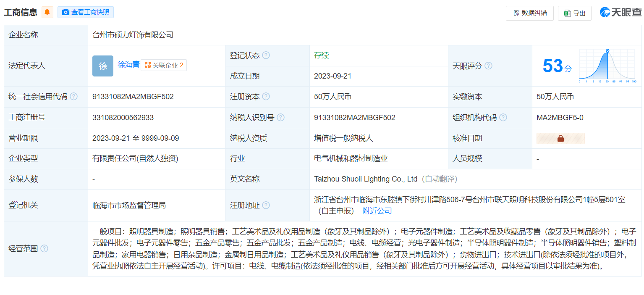Screen dimensions: 644x295
Task: Click credit code value beside 统一社会信用代码
Action: point(133,97)
